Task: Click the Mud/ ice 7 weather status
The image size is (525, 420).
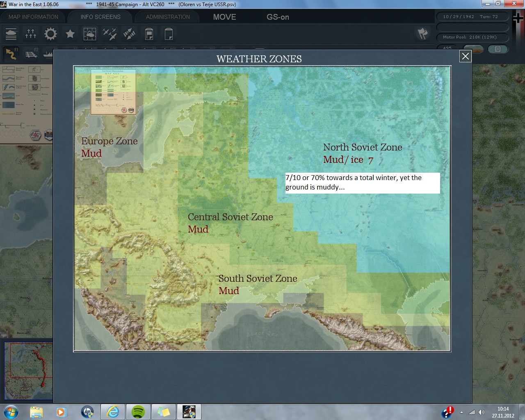Action: 348,160
